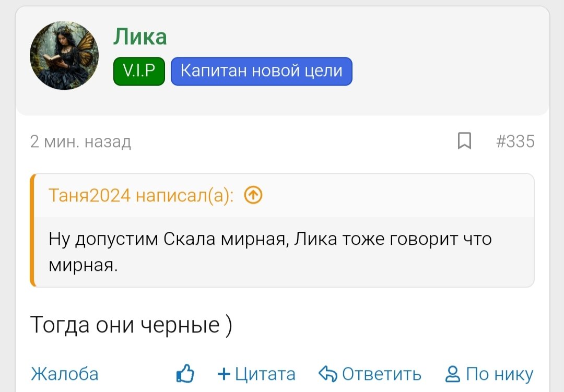Click the post text 'Тогда они черные )'
This screenshot has height=392, width=564.
(131, 325)
